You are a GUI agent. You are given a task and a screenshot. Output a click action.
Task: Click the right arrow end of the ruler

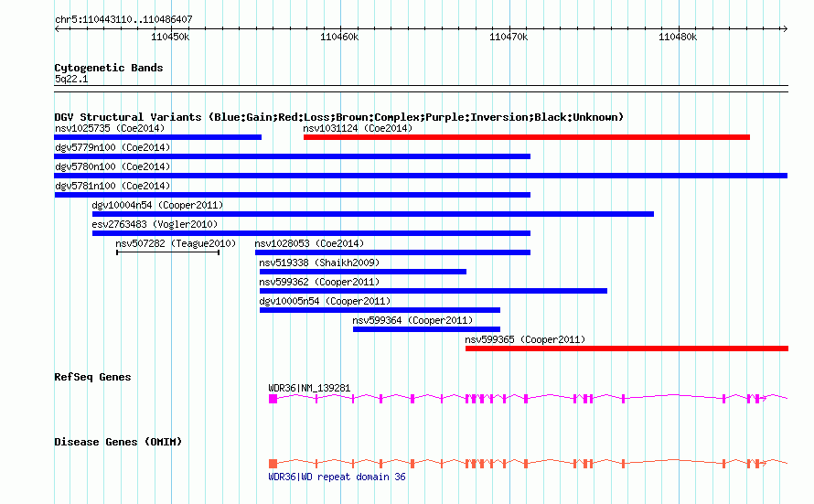click(x=785, y=29)
